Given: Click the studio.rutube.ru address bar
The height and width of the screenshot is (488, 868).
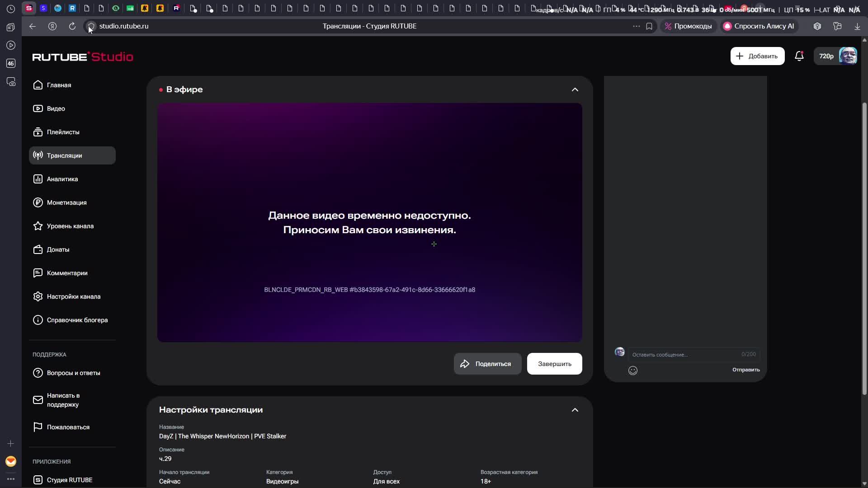Looking at the screenshot, I should [124, 26].
